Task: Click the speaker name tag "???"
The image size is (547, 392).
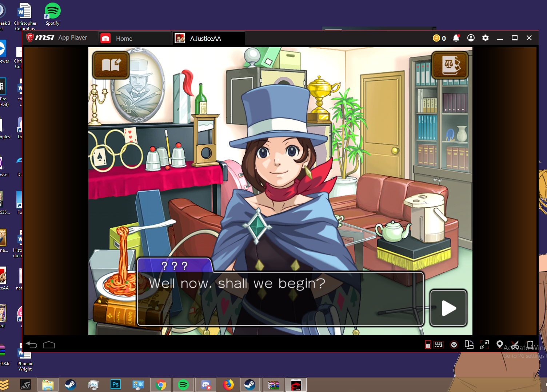Action: point(175,266)
